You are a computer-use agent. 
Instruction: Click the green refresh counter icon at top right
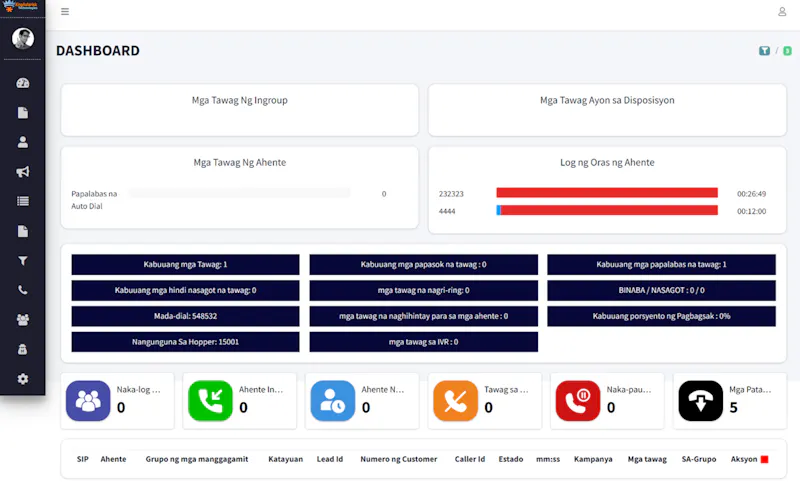pyautogui.click(x=787, y=51)
